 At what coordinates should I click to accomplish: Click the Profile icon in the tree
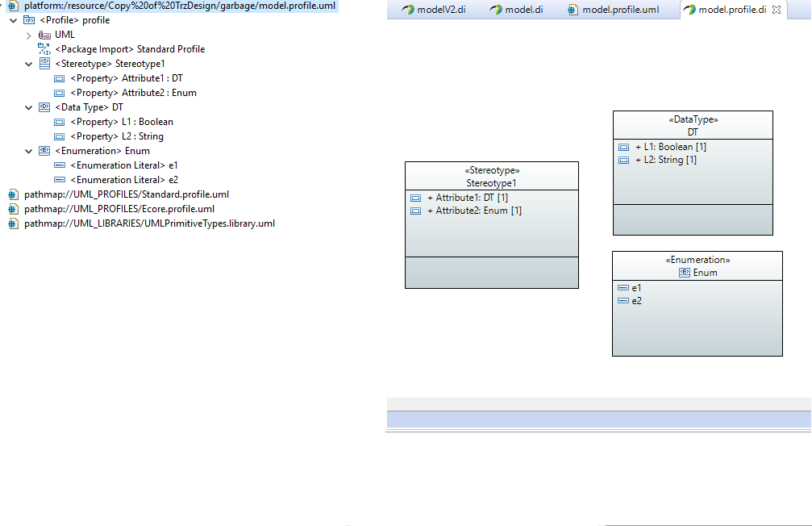click(x=29, y=20)
